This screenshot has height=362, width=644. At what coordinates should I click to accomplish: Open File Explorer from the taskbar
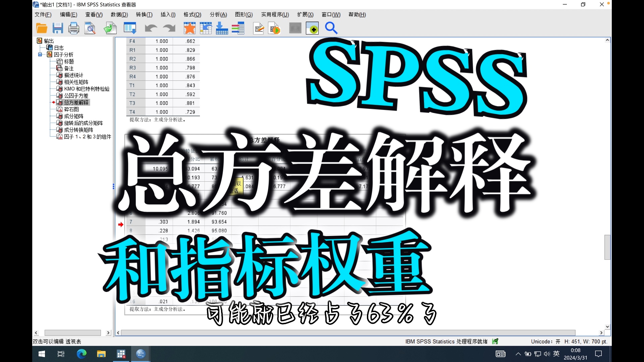[101, 354]
